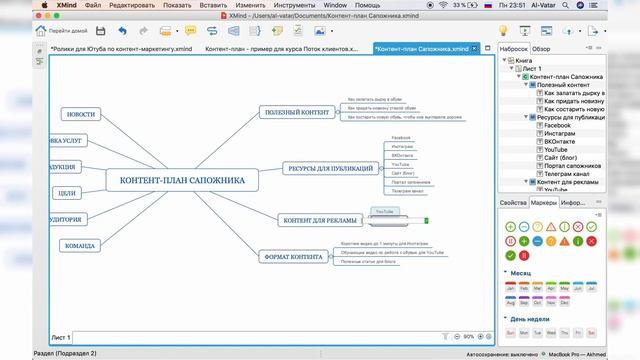Screen dimensions: 640x360
Task: Collapse the Месяц marker group
Action: [505, 272]
